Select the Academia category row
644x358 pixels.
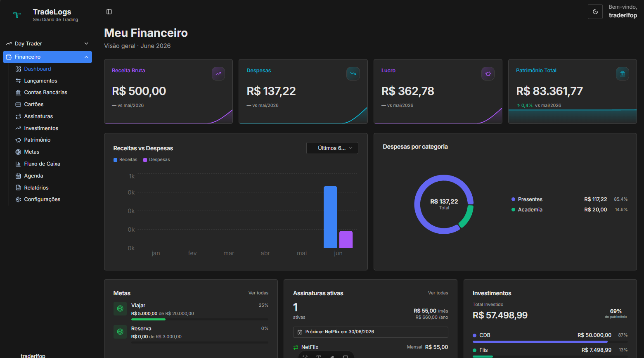(570, 210)
